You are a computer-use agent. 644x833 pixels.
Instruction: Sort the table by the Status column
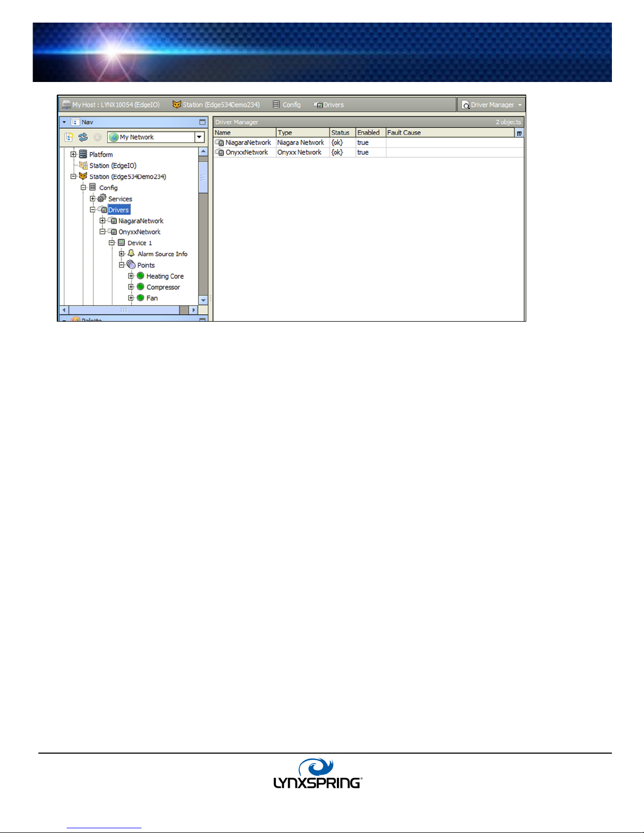tap(342, 133)
